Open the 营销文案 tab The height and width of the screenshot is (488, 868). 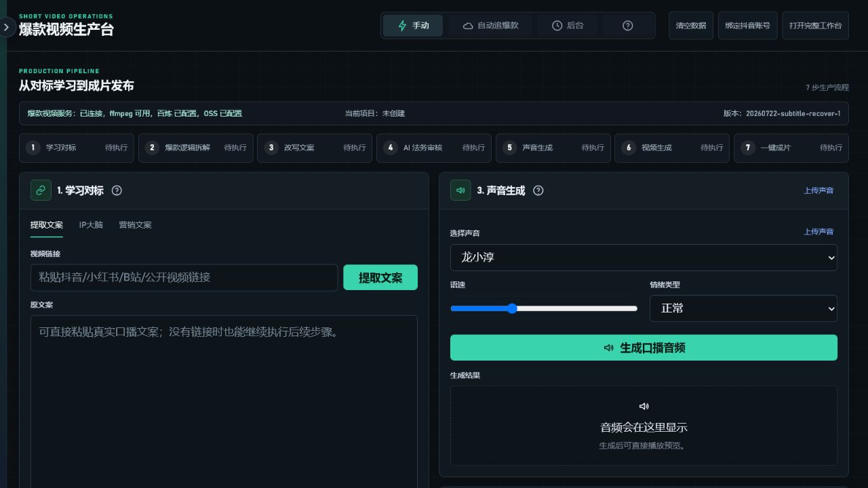[135, 225]
